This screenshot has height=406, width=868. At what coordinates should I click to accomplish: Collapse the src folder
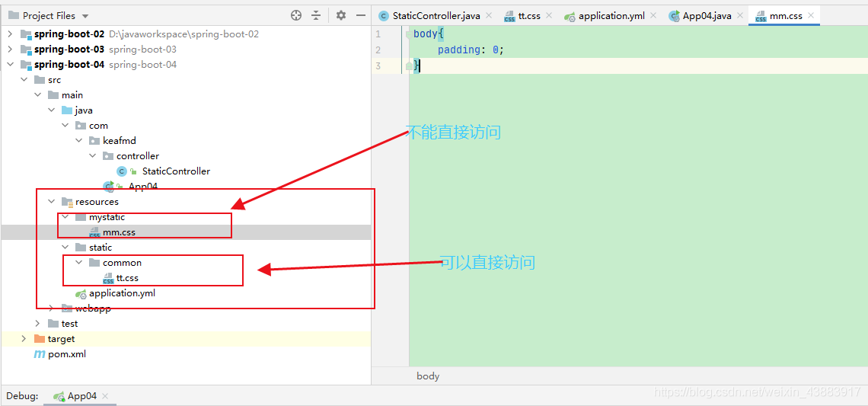24,80
